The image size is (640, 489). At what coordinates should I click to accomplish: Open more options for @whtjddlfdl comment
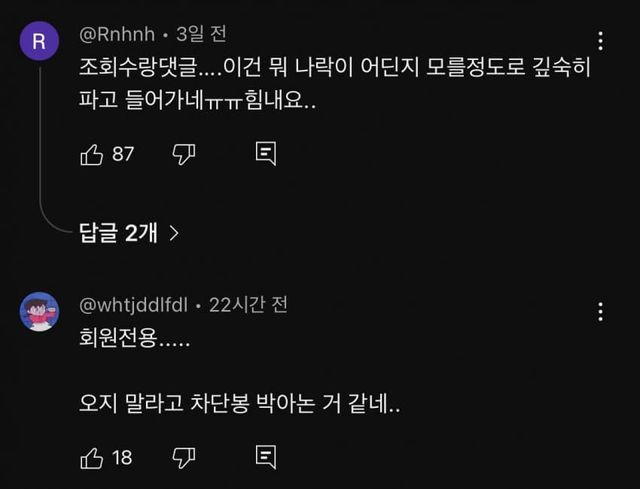(600, 309)
